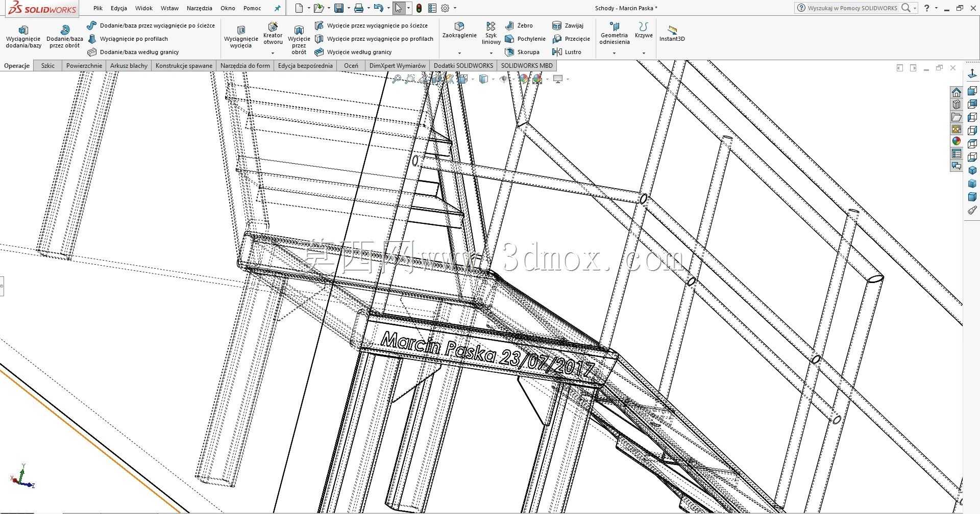Screen dimensions: 980x514
Task: Click the SOLIDWORKS help search field
Action: pyautogui.click(x=852, y=8)
